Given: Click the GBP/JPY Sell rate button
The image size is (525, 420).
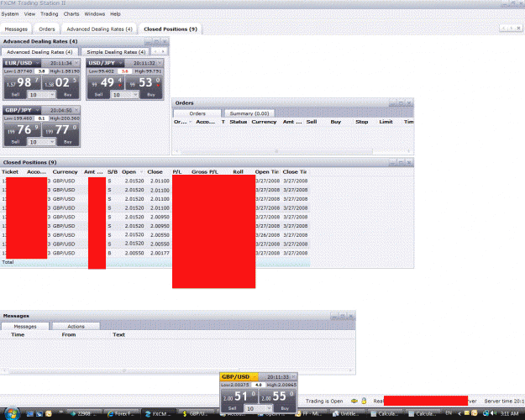Looking at the screenshot, I should tap(22, 130).
